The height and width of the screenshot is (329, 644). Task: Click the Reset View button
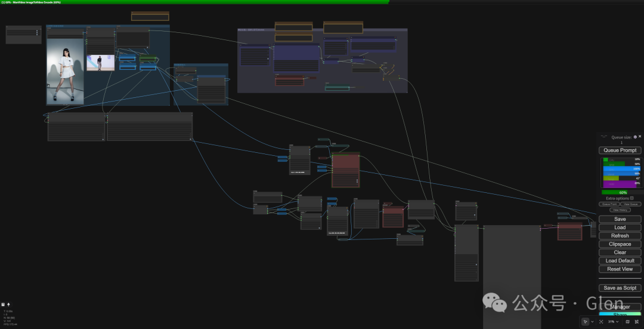tap(620, 269)
